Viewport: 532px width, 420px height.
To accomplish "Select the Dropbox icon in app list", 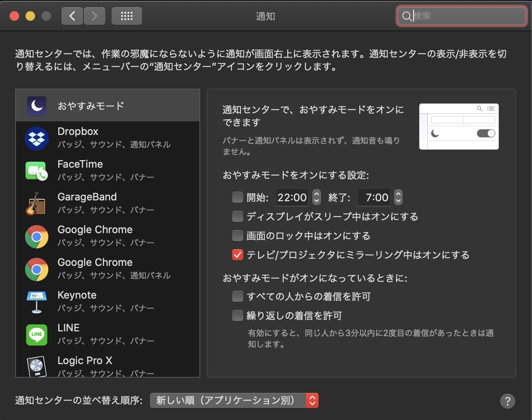I will (x=37, y=138).
